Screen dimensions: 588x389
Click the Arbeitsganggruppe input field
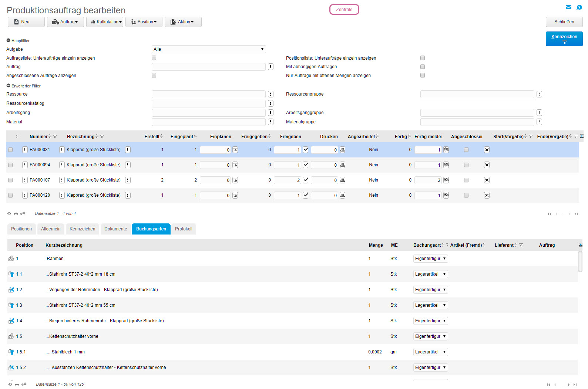477,113
